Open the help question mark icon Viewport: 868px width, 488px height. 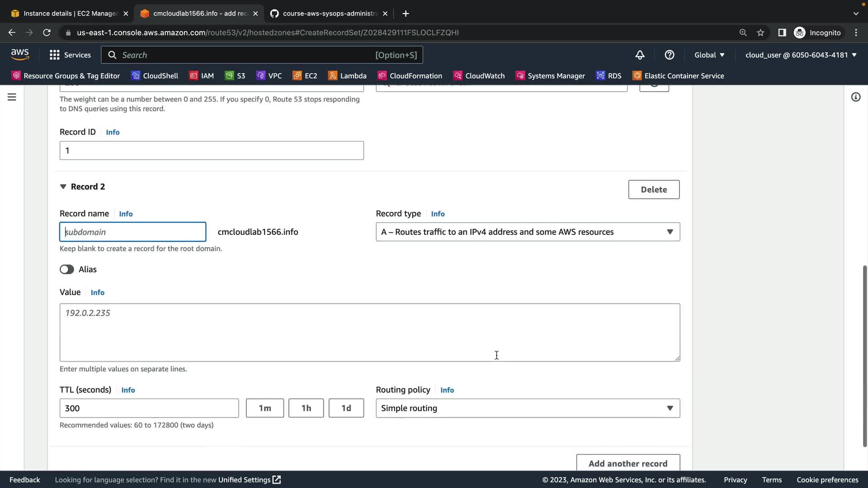(x=670, y=55)
